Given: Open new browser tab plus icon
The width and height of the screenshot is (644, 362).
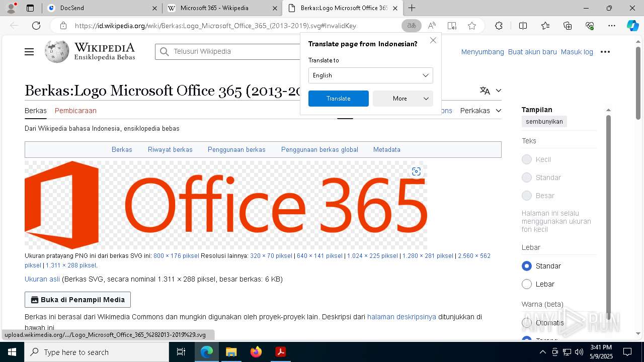Looking at the screenshot, I should 412,8.
